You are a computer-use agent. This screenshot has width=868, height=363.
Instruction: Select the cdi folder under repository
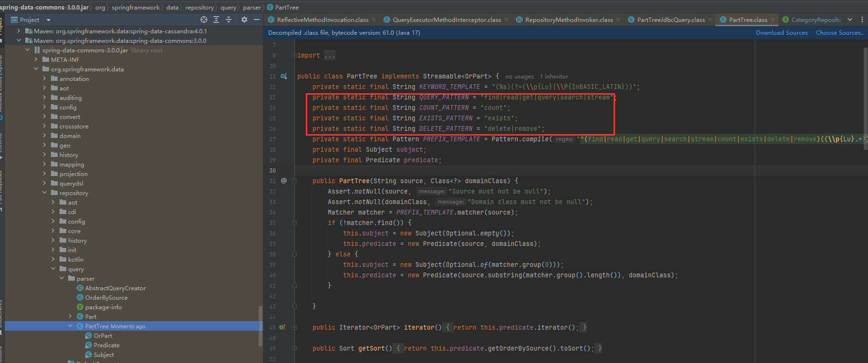coord(72,212)
